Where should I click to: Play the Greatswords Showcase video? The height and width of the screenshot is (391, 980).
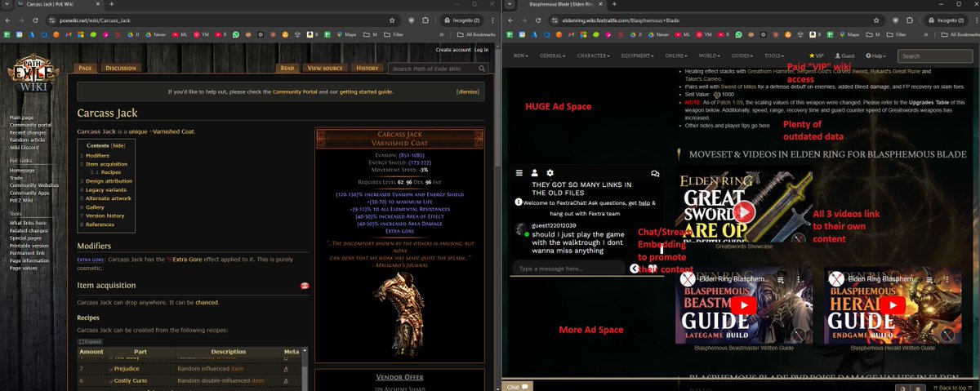[742, 213]
